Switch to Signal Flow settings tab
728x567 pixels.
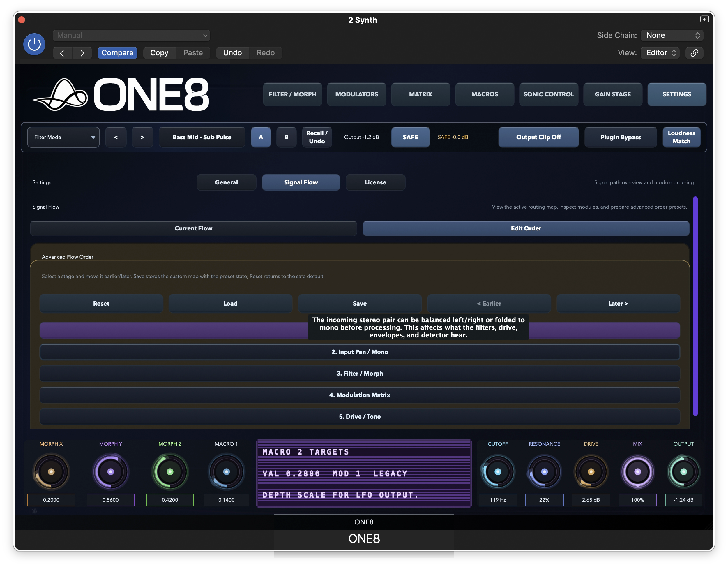[x=301, y=182]
